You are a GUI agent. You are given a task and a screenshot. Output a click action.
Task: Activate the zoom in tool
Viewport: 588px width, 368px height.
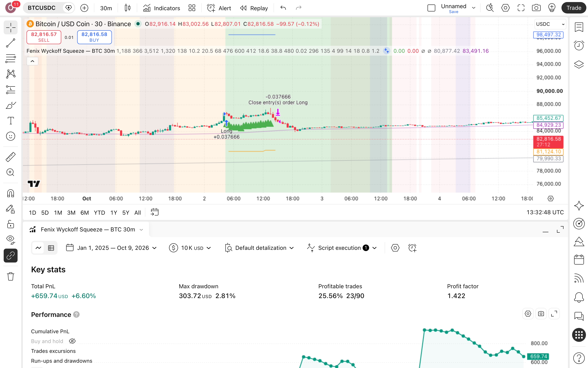[x=10, y=172]
